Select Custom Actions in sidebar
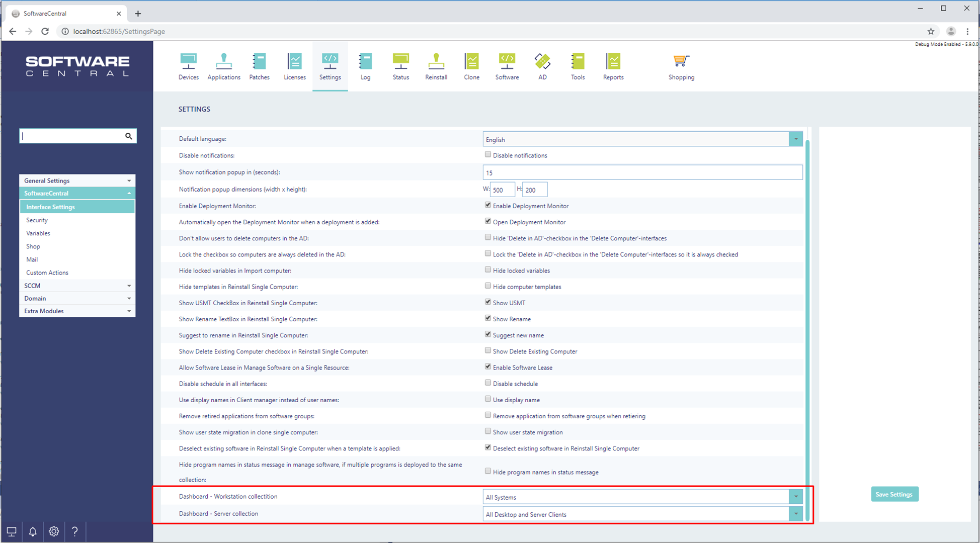This screenshot has height=543, width=980. click(x=47, y=273)
